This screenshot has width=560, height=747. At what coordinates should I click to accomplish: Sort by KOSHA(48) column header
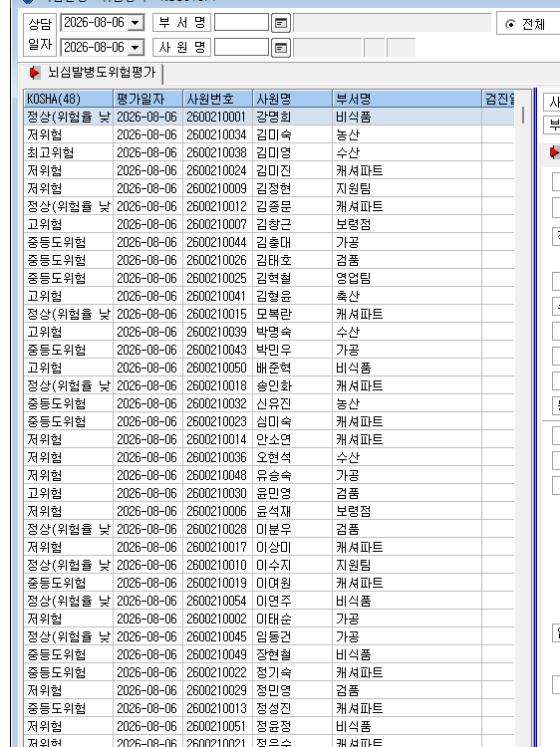click(69, 99)
